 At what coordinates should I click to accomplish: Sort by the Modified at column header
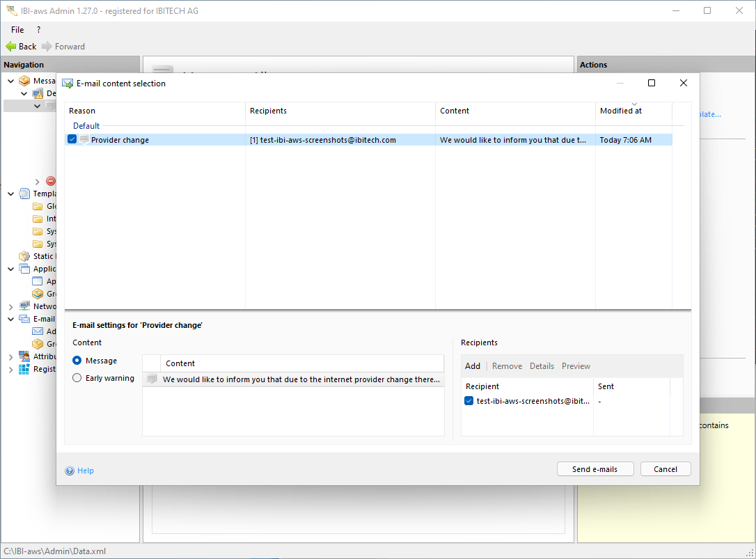pyautogui.click(x=620, y=111)
